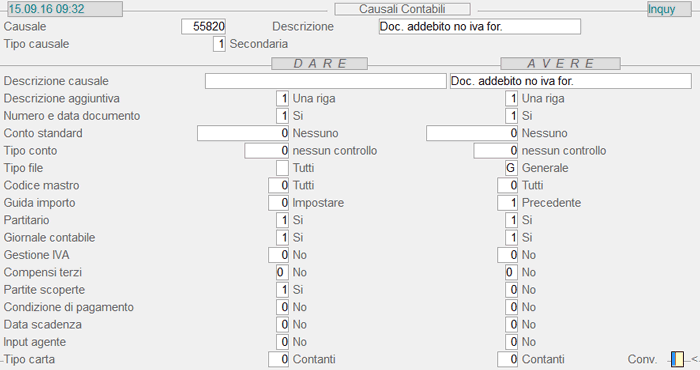The image size is (700, 370).
Task: Select the DARE column header
Action: [320, 63]
